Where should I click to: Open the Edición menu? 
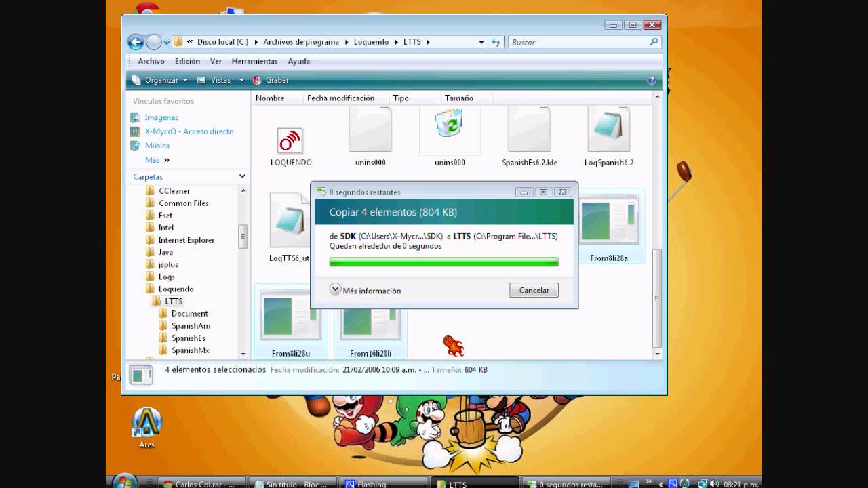(187, 61)
